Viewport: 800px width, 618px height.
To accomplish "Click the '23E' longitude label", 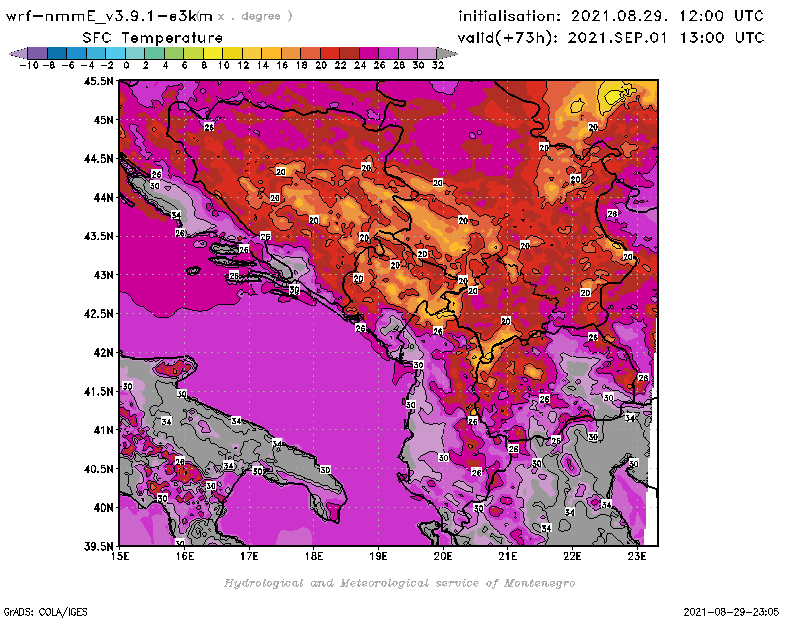I will click(637, 556).
